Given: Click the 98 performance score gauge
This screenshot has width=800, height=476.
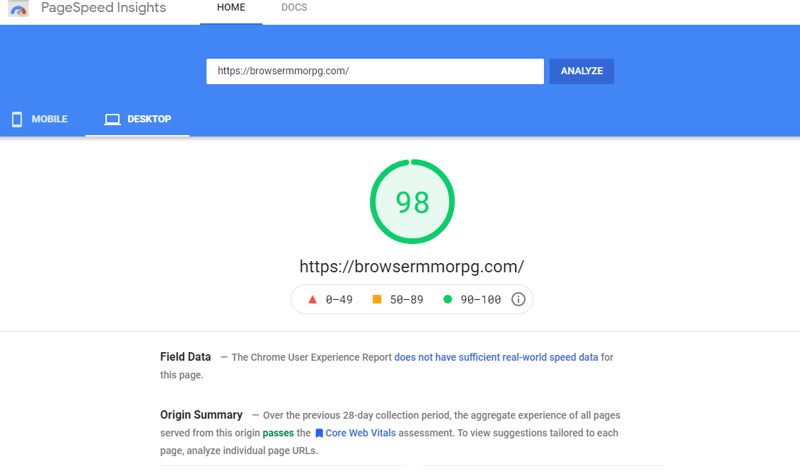Looking at the screenshot, I should click(412, 202).
